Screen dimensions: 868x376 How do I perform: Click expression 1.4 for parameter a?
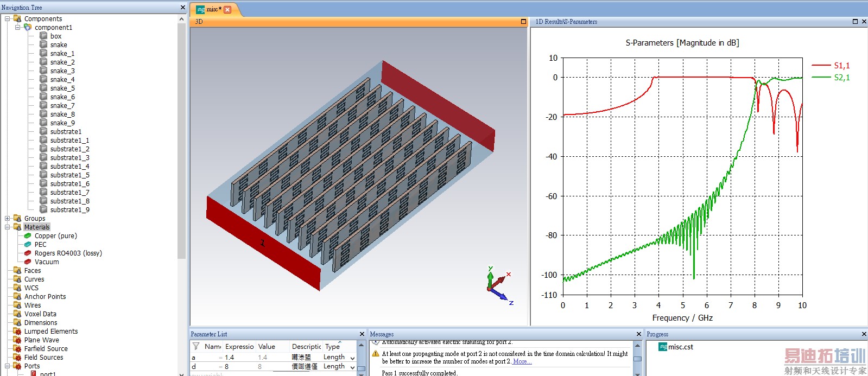[x=229, y=358]
